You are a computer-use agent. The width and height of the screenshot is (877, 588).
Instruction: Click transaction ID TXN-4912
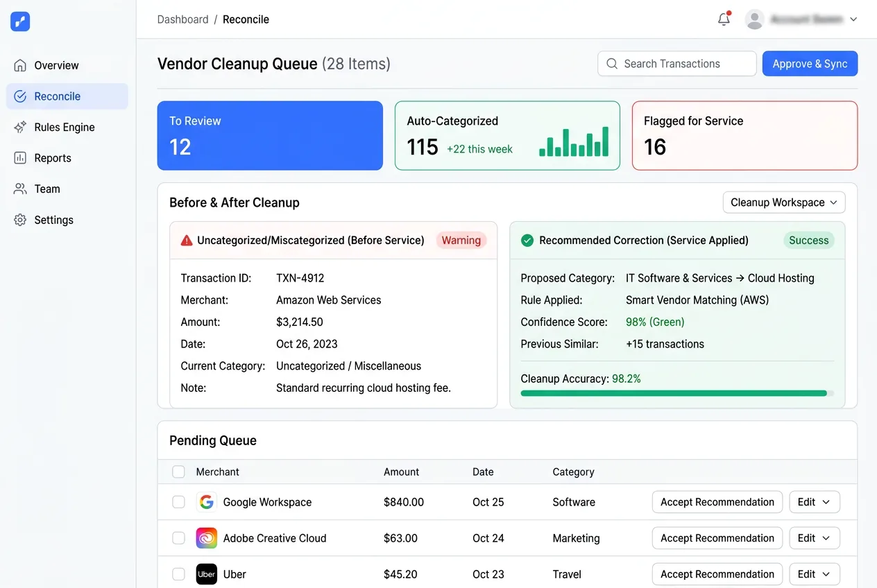[300, 278]
